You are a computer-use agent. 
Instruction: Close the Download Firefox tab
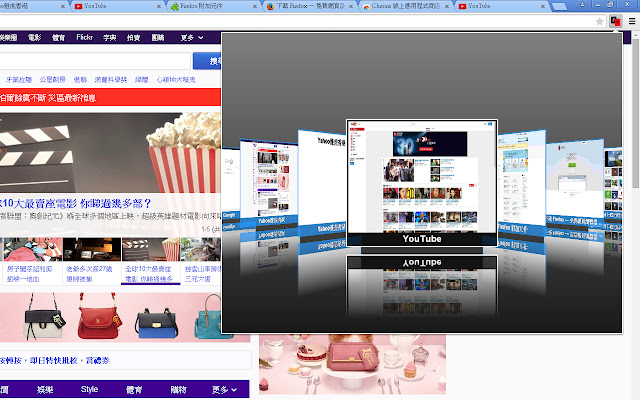pos(351,6)
